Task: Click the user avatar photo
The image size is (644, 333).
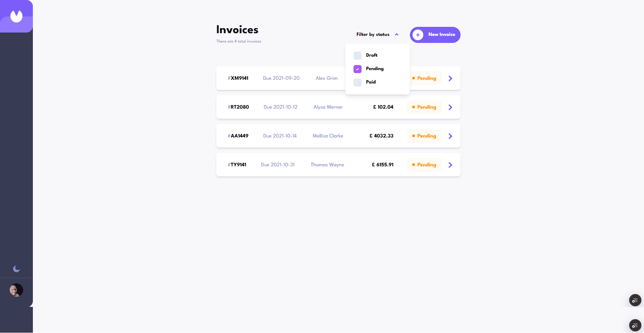Action: [x=16, y=290]
